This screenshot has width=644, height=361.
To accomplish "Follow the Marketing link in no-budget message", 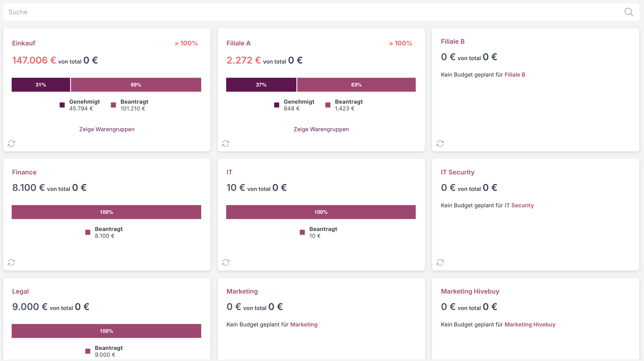I will (x=304, y=324).
